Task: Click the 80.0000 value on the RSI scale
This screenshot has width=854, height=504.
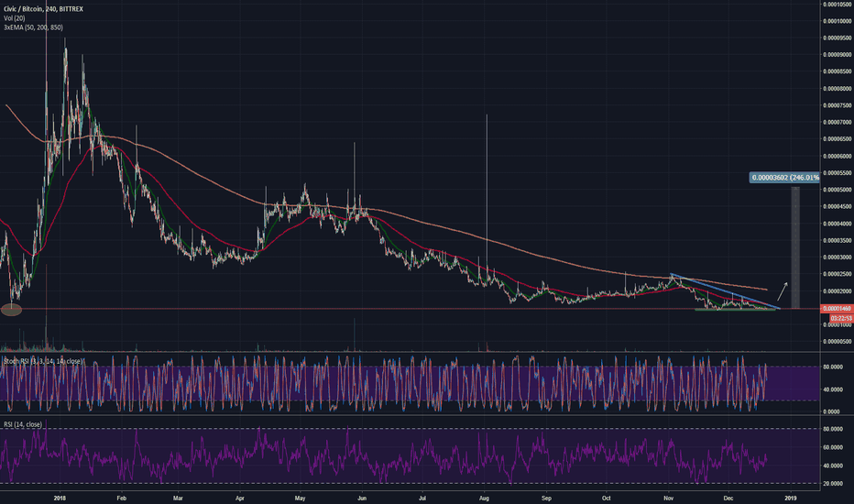Action: (x=833, y=430)
